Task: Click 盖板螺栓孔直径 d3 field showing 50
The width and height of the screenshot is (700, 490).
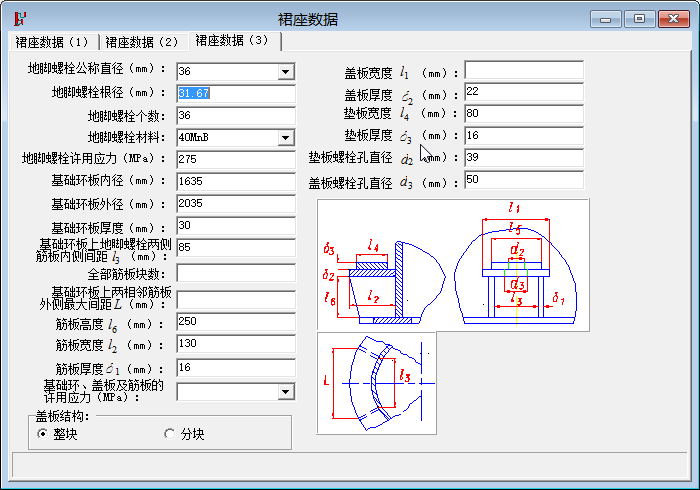Action: click(524, 180)
